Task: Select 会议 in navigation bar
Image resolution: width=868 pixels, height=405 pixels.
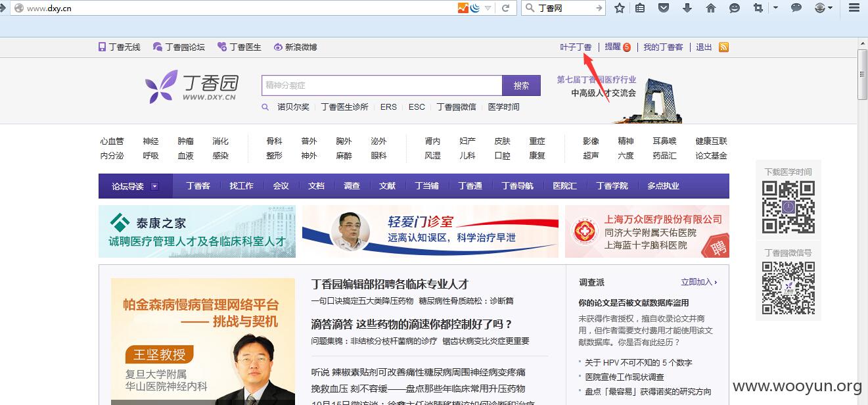Action: (x=281, y=186)
